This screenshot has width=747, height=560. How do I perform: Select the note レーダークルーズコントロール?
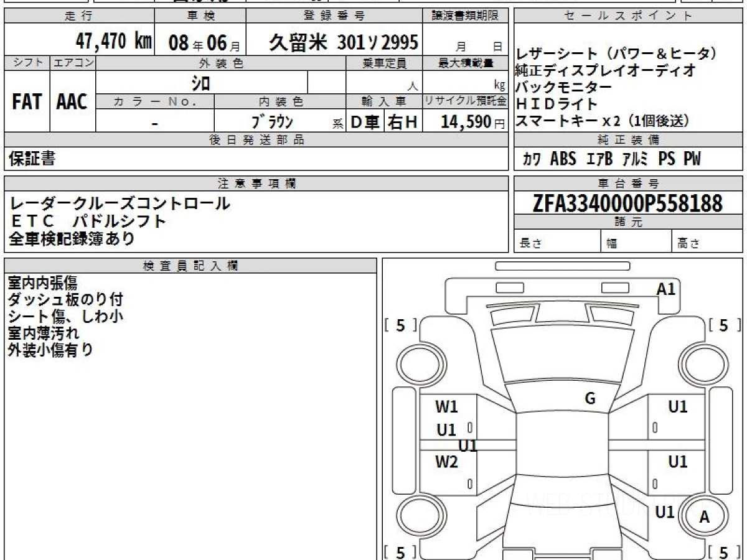(x=120, y=203)
